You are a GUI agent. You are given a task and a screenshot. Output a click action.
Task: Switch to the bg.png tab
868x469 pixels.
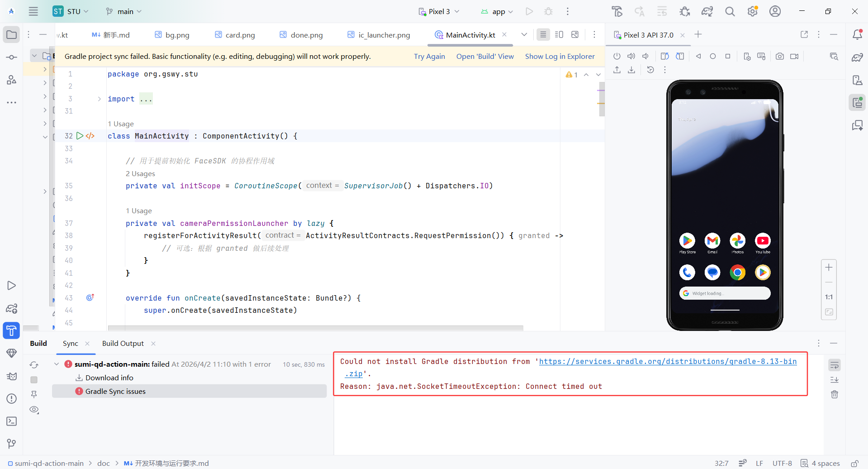[172, 35]
